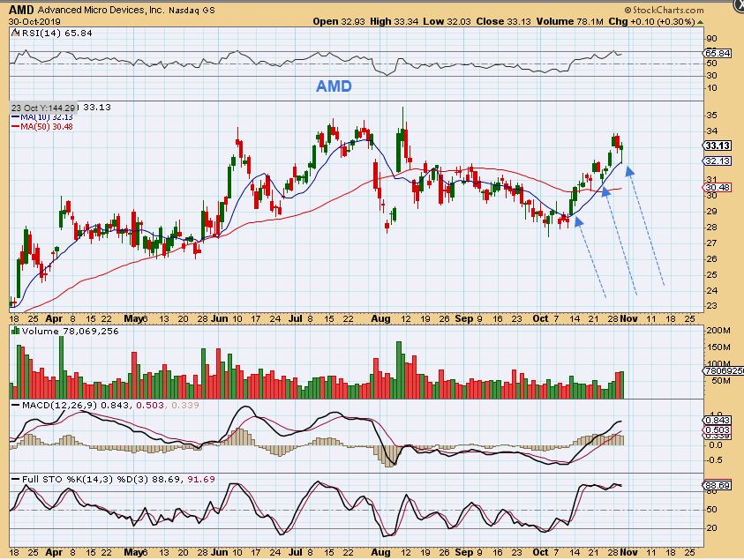Click the candlestick icon beside RSI(14)
Viewport: 744px width, 560px height.
(x=15, y=33)
